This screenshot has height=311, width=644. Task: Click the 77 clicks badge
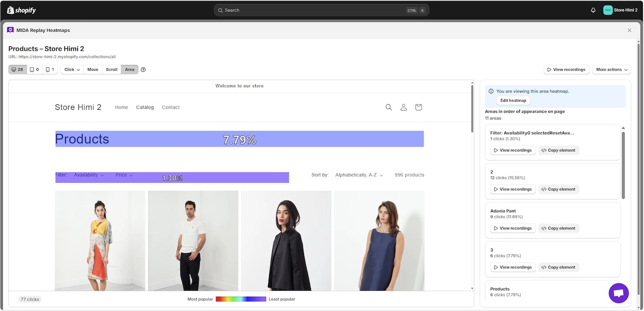pos(30,299)
